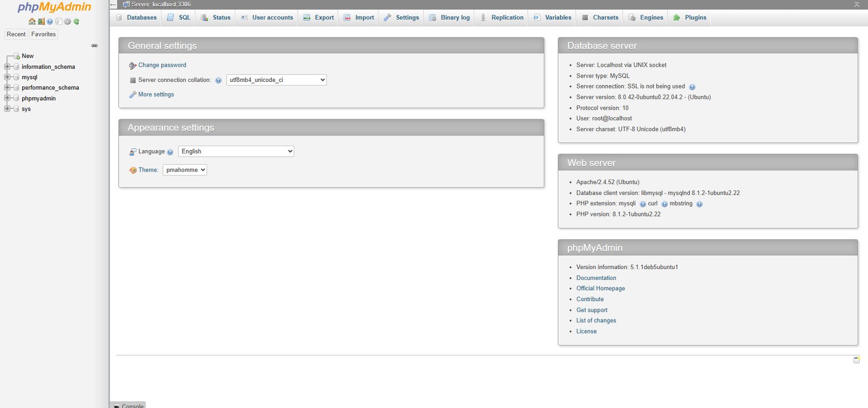This screenshot has width=868, height=408.
Task: Open the Theme dropdown showing pmahomme
Action: click(185, 170)
